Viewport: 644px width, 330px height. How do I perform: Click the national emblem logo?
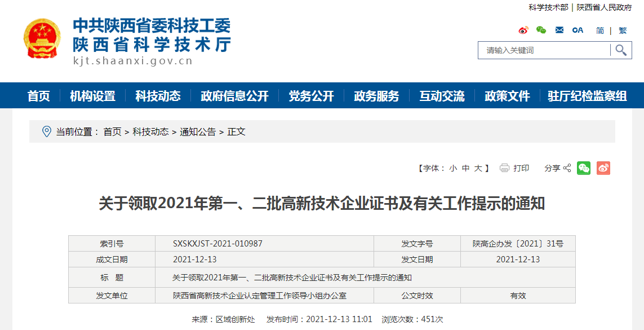41,39
